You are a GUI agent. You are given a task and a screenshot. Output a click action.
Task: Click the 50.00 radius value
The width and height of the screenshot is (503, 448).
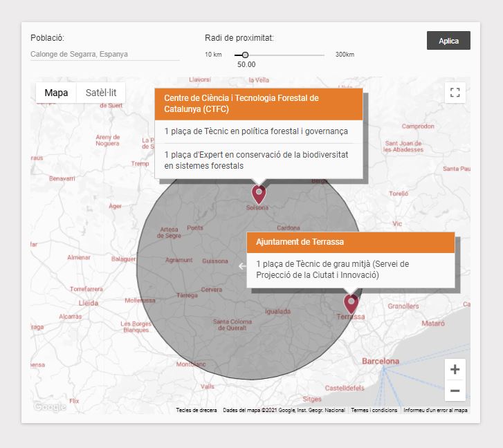pos(246,64)
